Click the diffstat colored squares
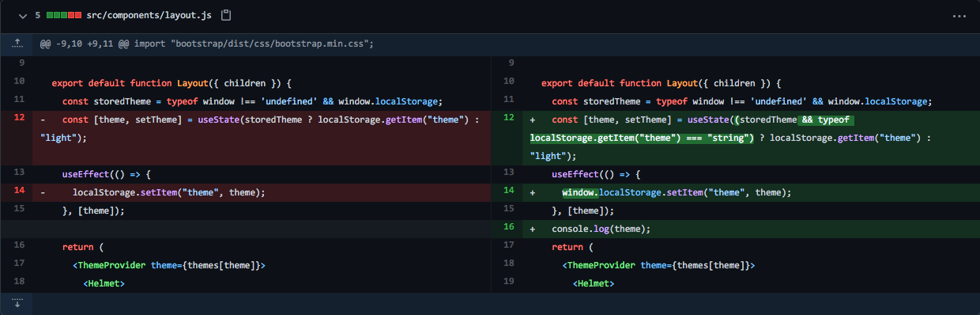Viewport: 980px width, 315px height. 64,16
